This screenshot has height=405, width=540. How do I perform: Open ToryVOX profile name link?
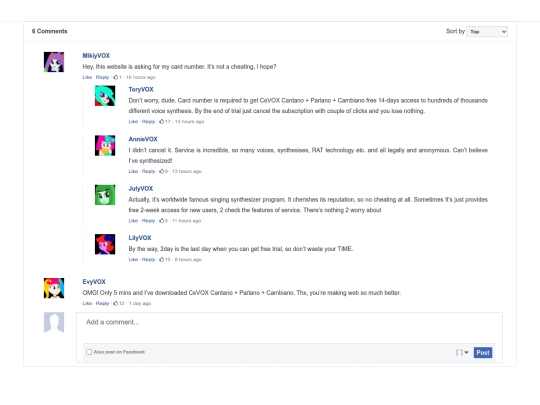pos(141,90)
